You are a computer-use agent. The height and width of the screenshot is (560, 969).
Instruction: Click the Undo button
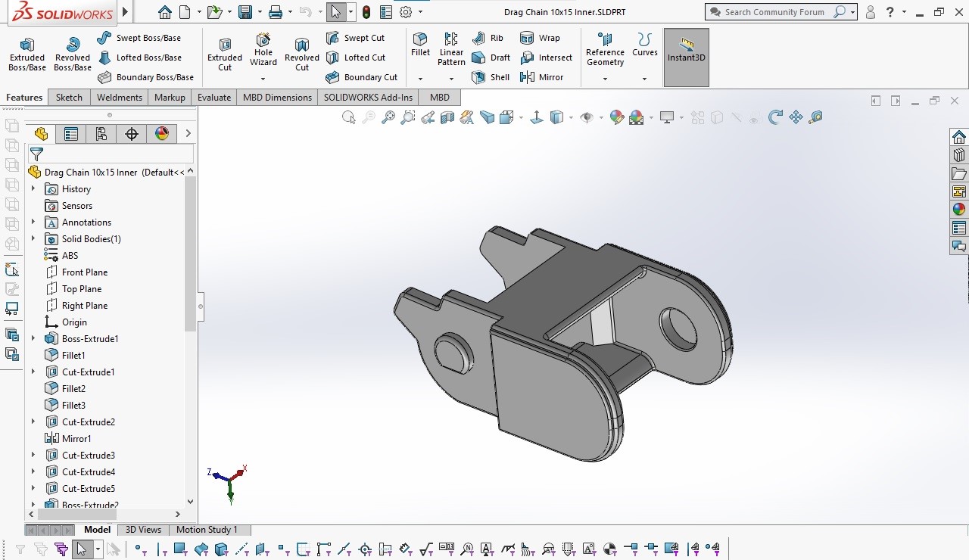pyautogui.click(x=307, y=11)
